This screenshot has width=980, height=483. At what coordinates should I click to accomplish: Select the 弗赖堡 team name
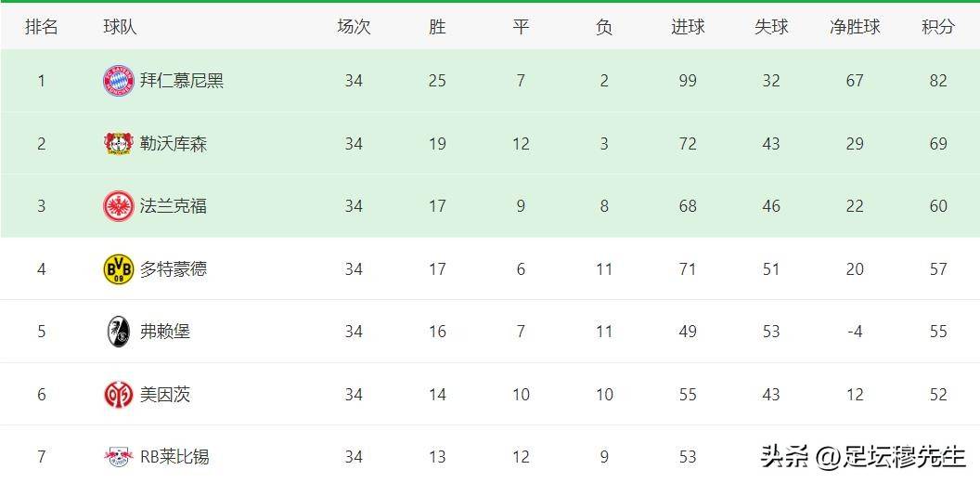point(165,332)
